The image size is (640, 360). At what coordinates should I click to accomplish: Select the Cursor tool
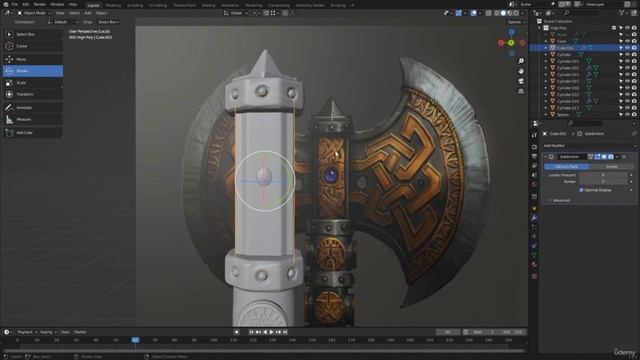tap(33, 46)
